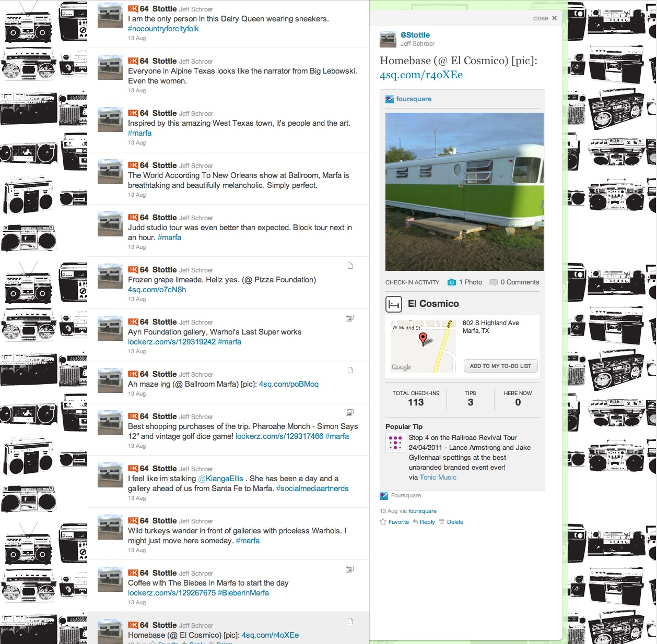Open the Tonic Music link
The height and width of the screenshot is (644, 657).
pos(438,478)
